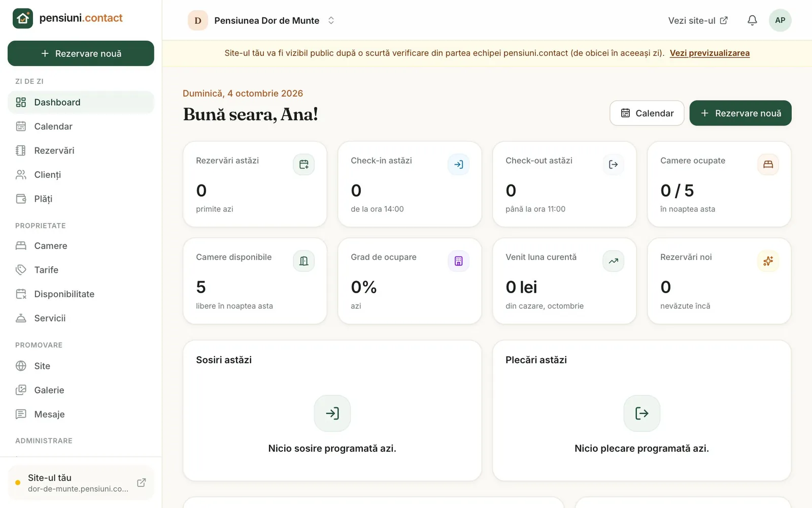Open Tarife in the sidebar
This screenshot has width=812, height=508.
click(x=81, y=270)
